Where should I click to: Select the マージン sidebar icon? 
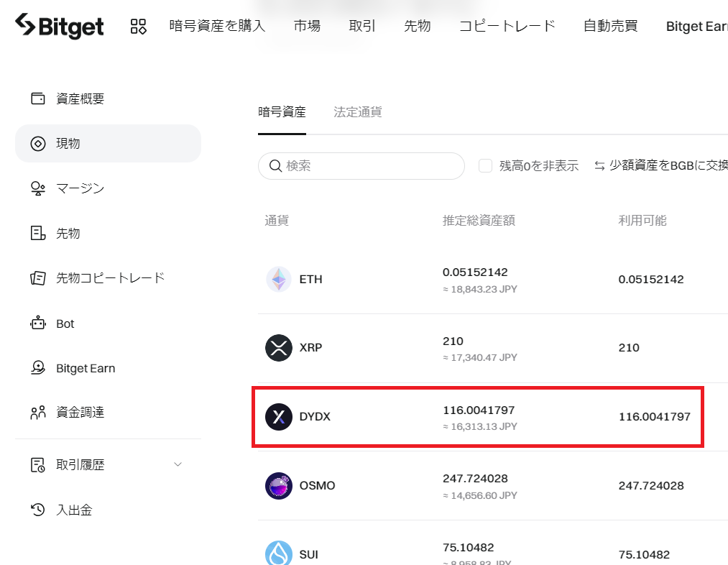pos(37,188)
